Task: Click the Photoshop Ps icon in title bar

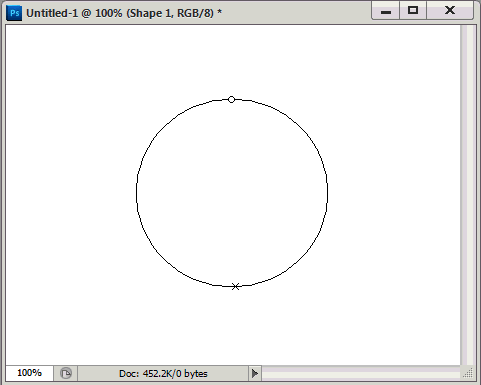Action: [x=14, y=13]
